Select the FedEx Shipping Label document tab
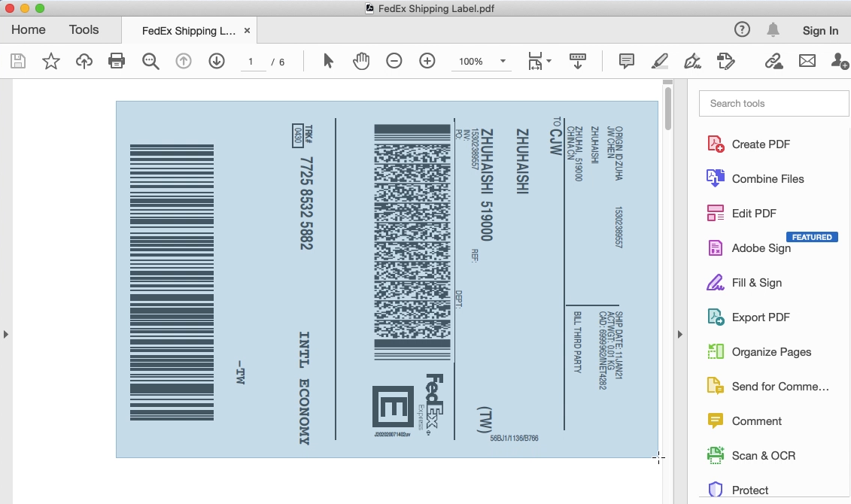 pos(188,31)
